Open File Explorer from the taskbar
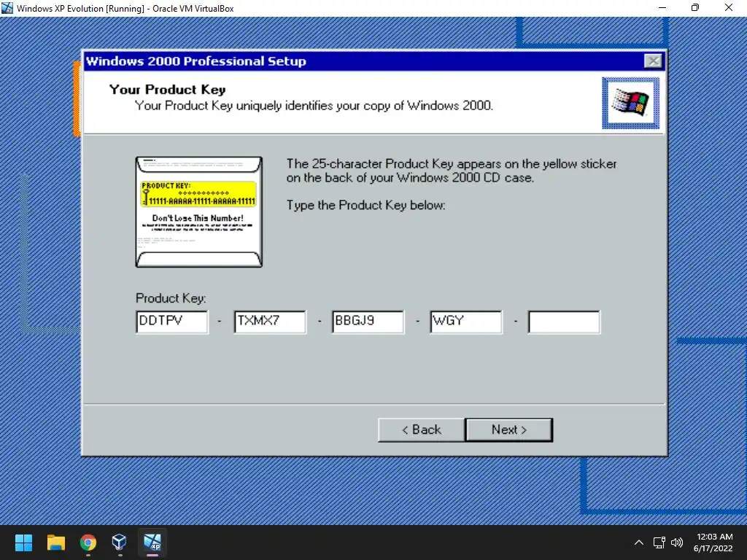This screenshot has width=747, height=560. tap(55, 542)
